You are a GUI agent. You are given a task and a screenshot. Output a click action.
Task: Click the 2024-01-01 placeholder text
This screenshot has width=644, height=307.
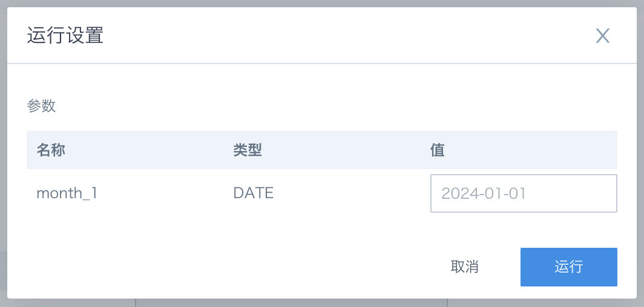484,193
